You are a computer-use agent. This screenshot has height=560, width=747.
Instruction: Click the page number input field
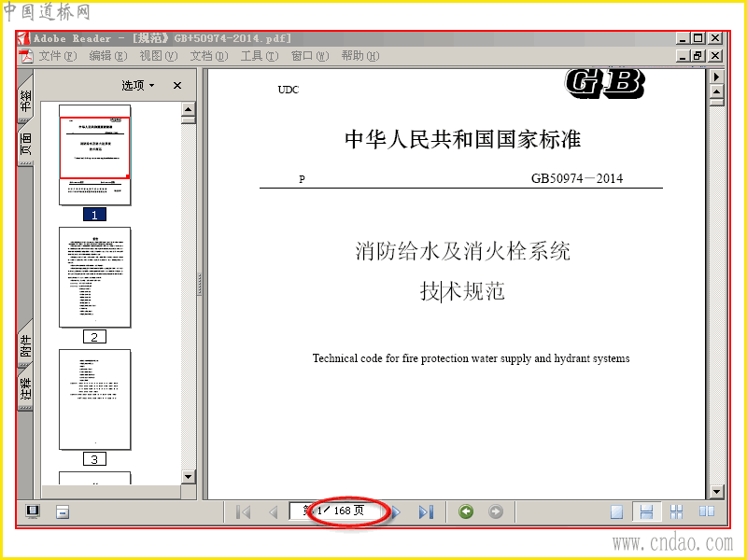[x=336, y=511]
